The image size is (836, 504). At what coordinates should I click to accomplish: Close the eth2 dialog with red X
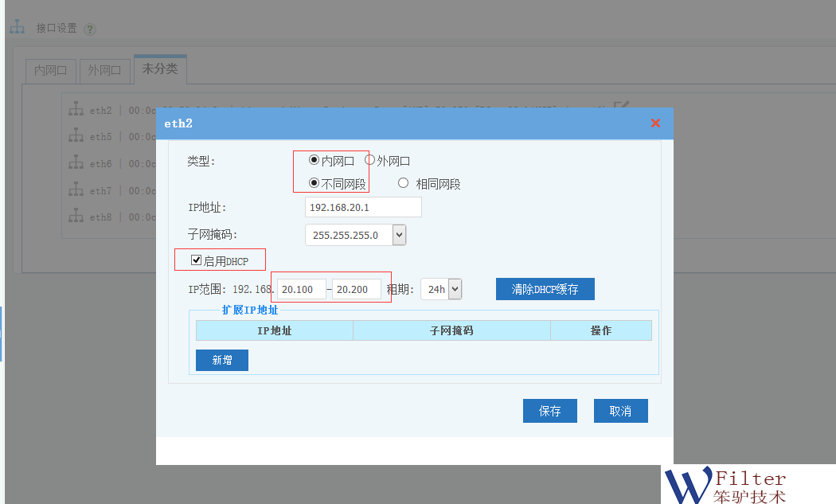(x=655, y=123)
